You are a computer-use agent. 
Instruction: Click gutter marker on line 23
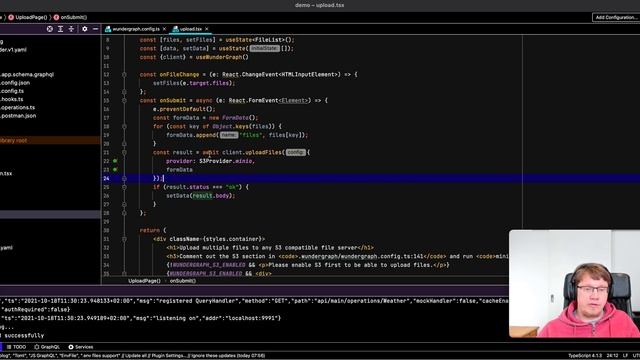tap(115, 169)
